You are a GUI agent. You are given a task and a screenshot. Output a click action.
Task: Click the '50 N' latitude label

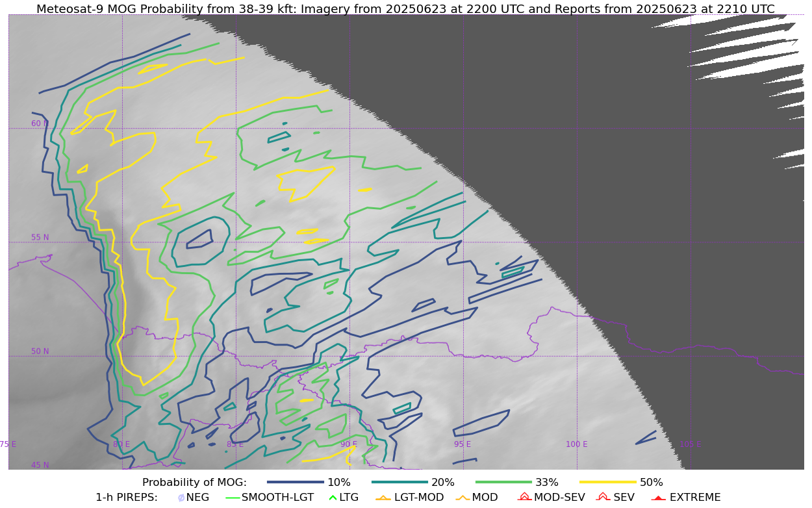(x=40, y=351)
